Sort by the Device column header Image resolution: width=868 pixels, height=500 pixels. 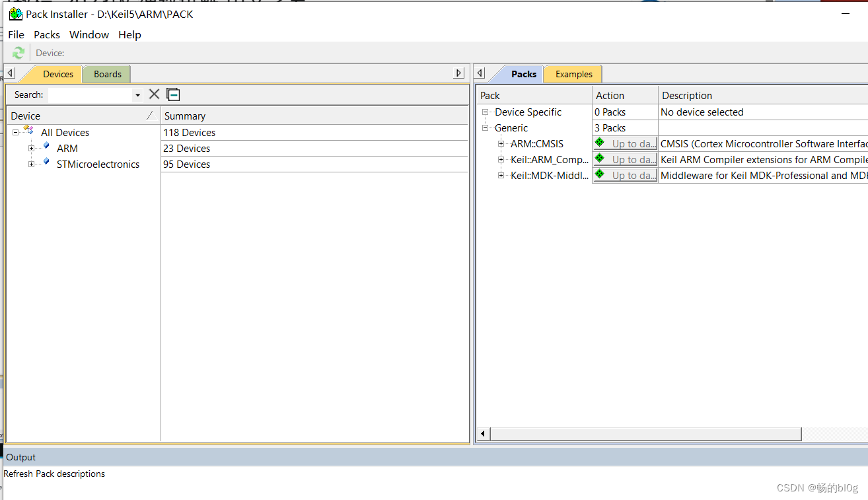point(83,116)
